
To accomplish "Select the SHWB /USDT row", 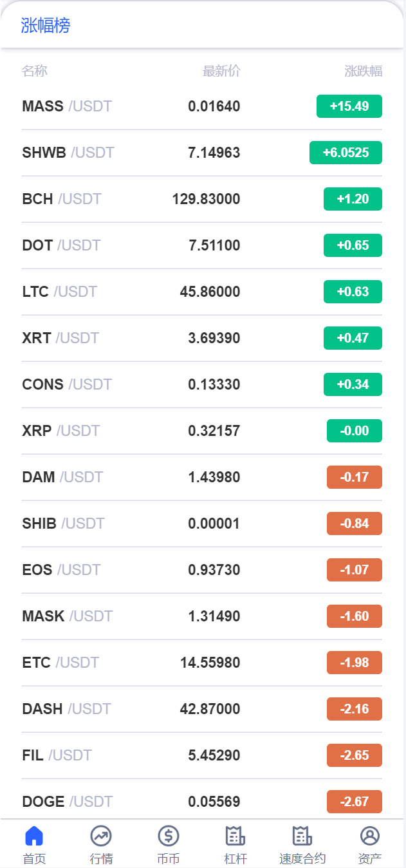I will tap(68, 153).
